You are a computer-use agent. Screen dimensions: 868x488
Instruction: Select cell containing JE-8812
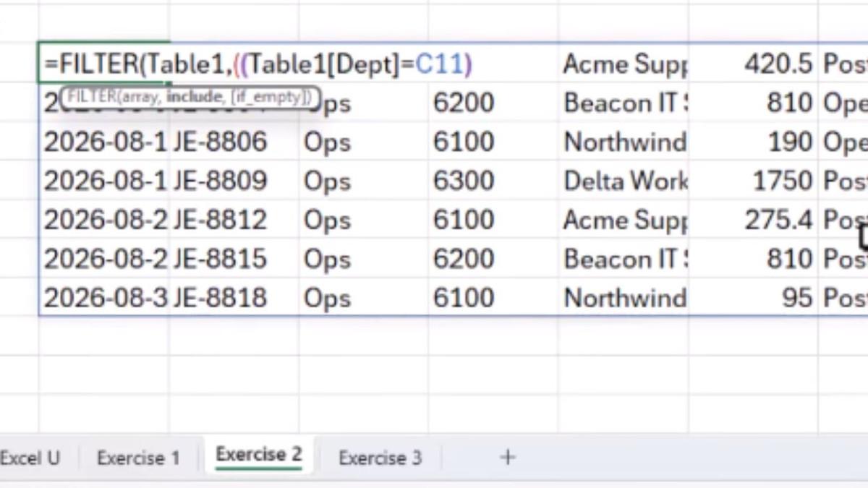[234, 220]
